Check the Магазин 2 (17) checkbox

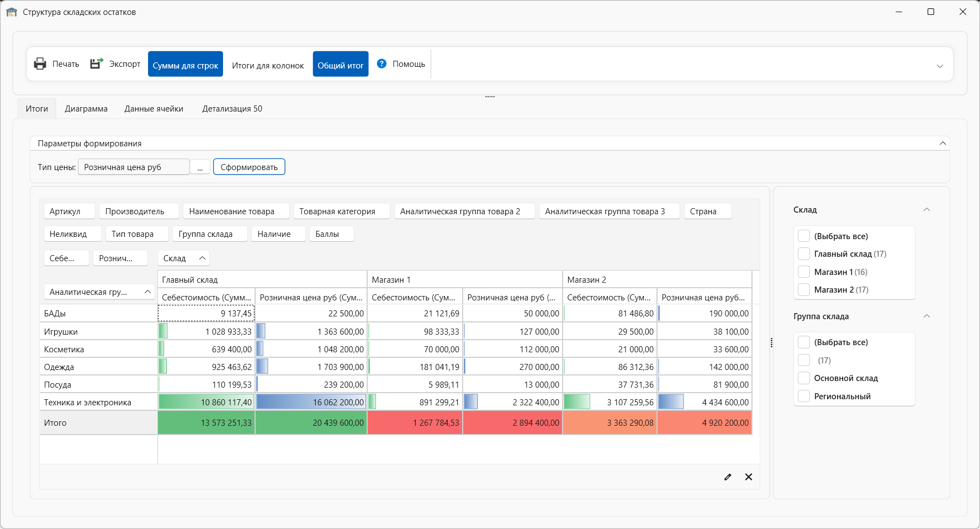[804, 289]
